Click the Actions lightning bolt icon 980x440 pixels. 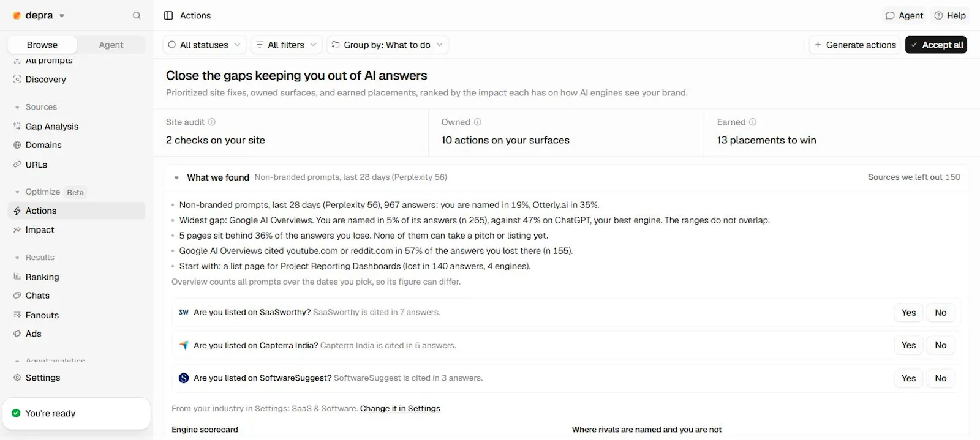[x=17, y=211]
